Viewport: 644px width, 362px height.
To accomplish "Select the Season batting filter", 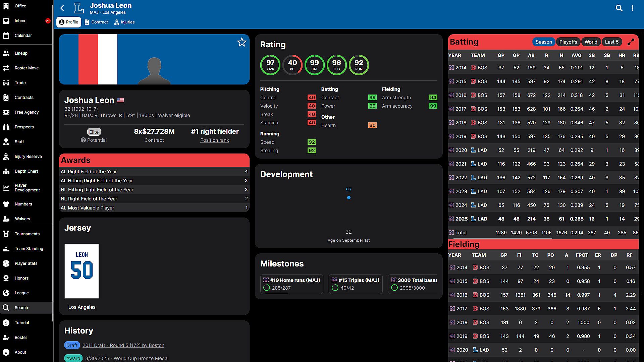I will point(543,42).
